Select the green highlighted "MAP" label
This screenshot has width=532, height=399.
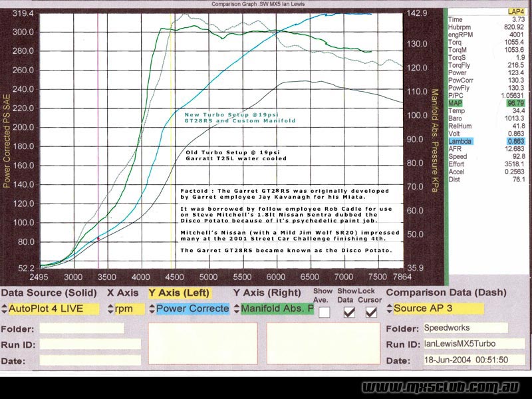456,103
